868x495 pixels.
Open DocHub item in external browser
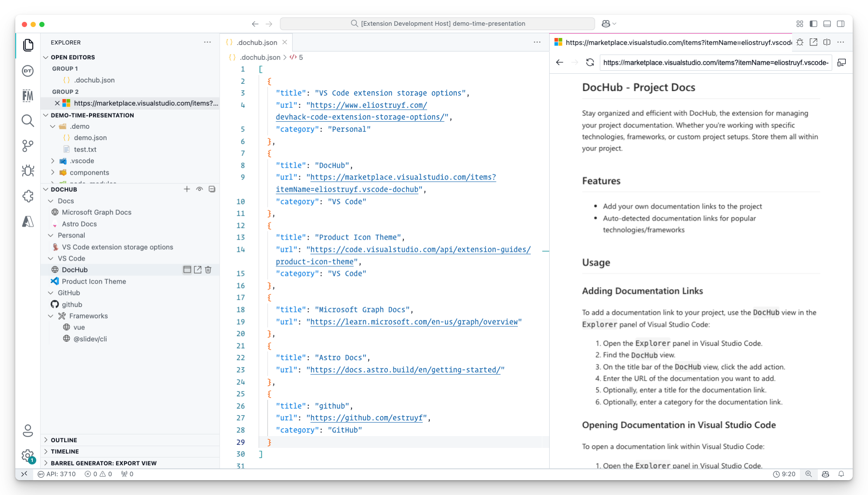pyautogui.click(x=198, y=270)
